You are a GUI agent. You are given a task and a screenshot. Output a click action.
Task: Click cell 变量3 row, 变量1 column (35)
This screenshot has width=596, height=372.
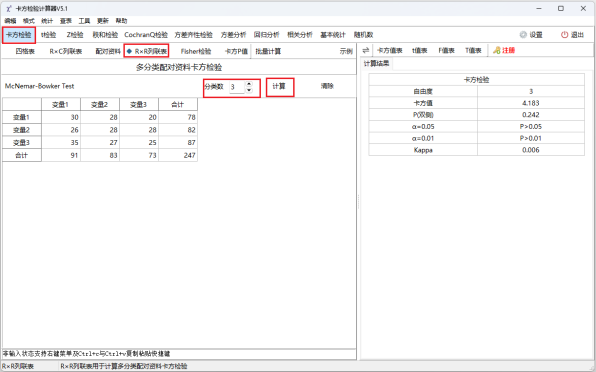(61, 142)
